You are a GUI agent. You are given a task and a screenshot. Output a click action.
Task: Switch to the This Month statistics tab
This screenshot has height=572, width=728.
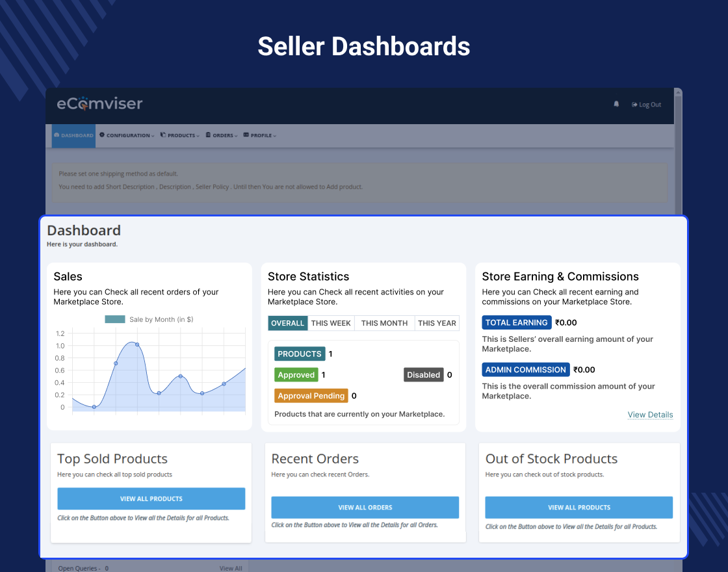pyautogui.click(x=384, y=323)
